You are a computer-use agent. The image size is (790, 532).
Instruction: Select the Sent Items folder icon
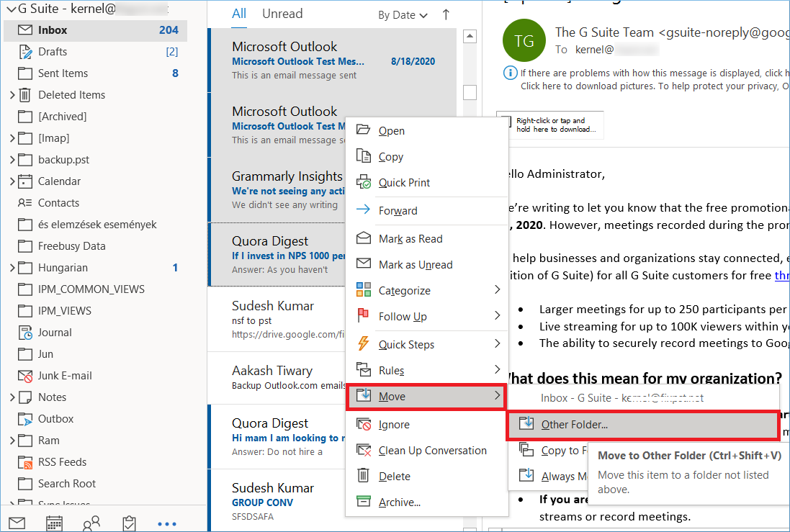pyautogui.click(x=24, y=73)
